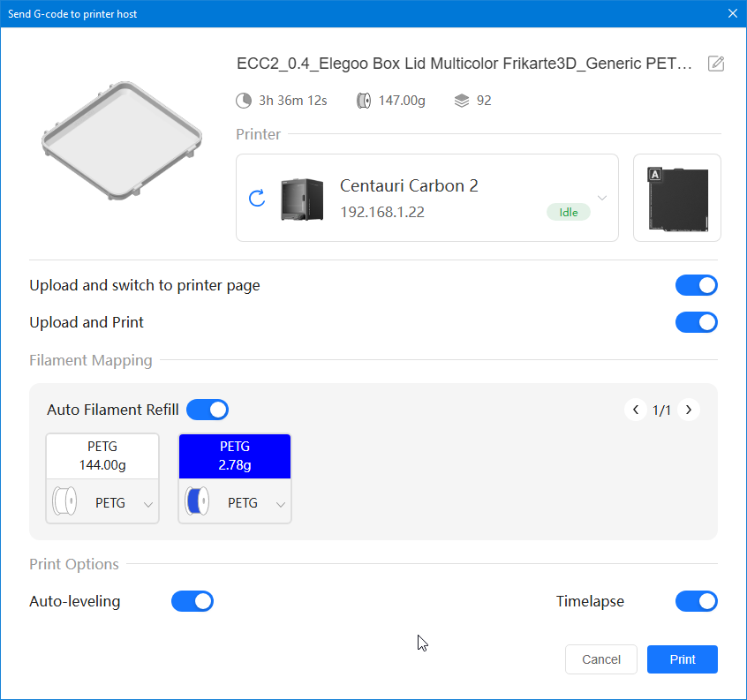Image resolution: width=747 pixels, height=700 pixels.
Task: Disable Upload and switch to printer page
Action: click(x=696, y=286)
